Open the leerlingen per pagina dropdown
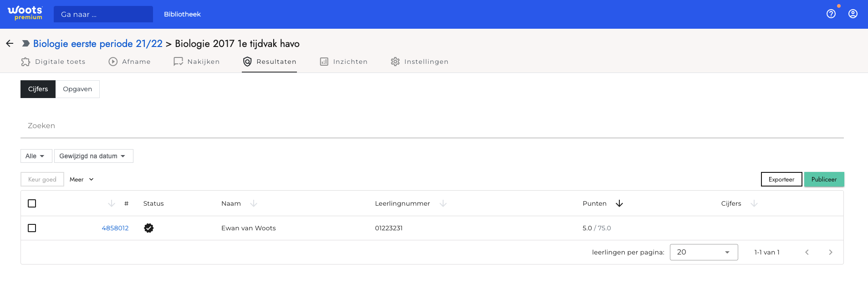The width and height of the screenshot is (868, 301). [x=704, y=252]
